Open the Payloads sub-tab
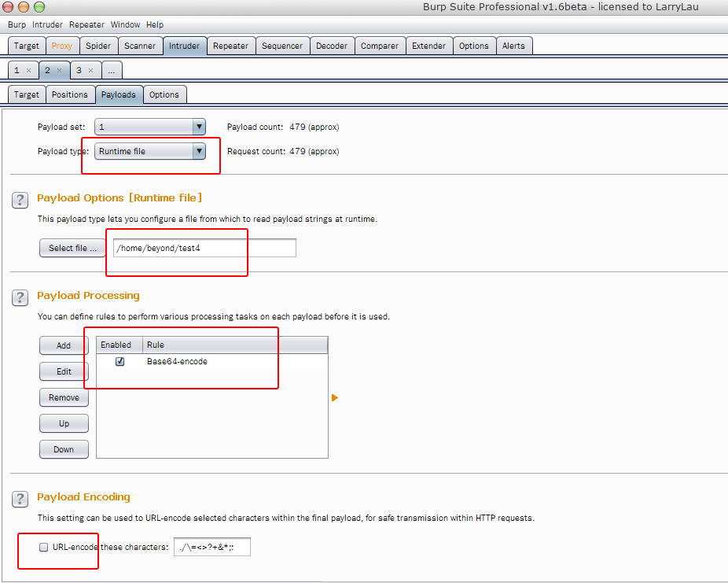728x583 pixels. click(x=119, y=94)
